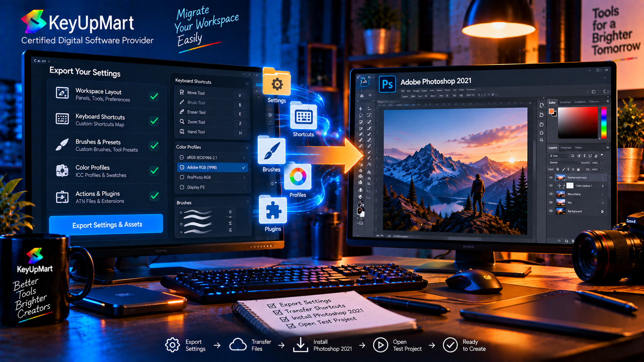Click the Photoshop Ps logo icon
This screenshot has width=644, height=362.
tap(387, 83)
